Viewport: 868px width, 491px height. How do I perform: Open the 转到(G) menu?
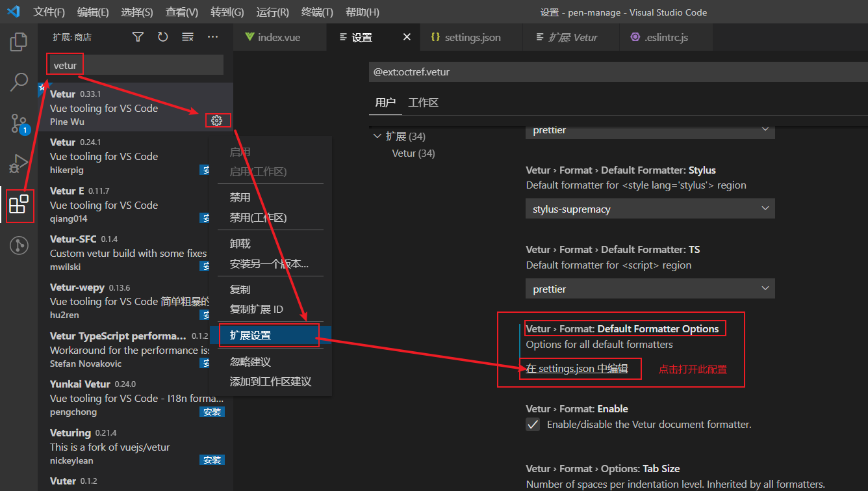coord(227,12)
